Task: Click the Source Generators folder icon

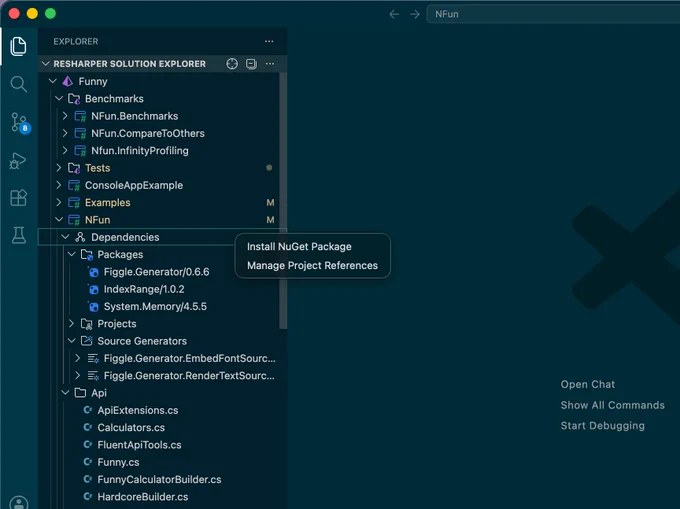Action: click(87, 341)
